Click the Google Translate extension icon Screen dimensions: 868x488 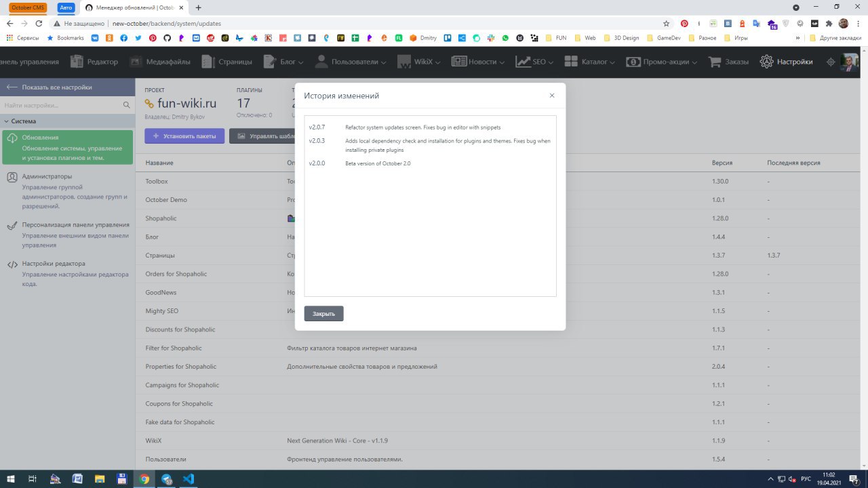coord(757,23)
